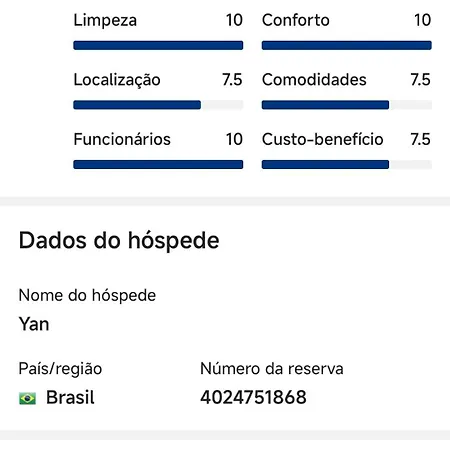
Task: Click the Localização rating bar
Action: [158, 105]
